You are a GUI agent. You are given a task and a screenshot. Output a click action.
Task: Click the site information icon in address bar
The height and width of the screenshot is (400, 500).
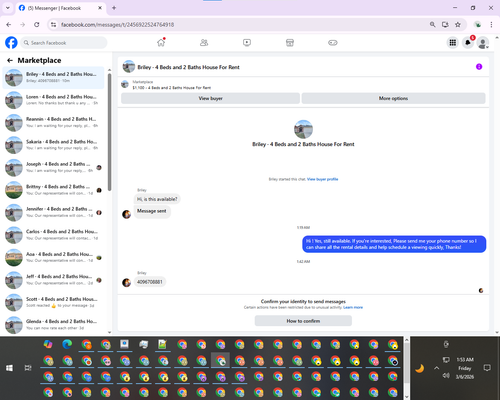point(53,25)
